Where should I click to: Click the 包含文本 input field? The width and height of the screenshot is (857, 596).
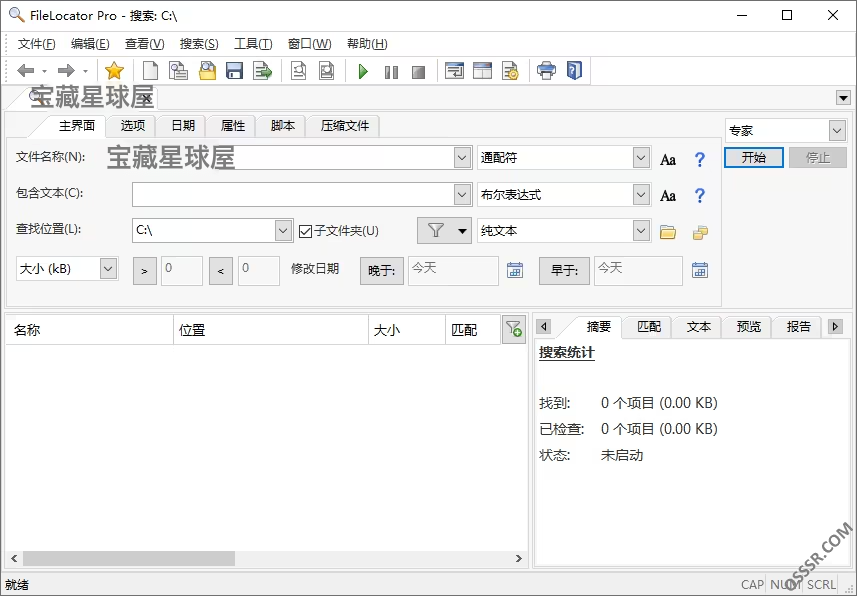(294, 194)
